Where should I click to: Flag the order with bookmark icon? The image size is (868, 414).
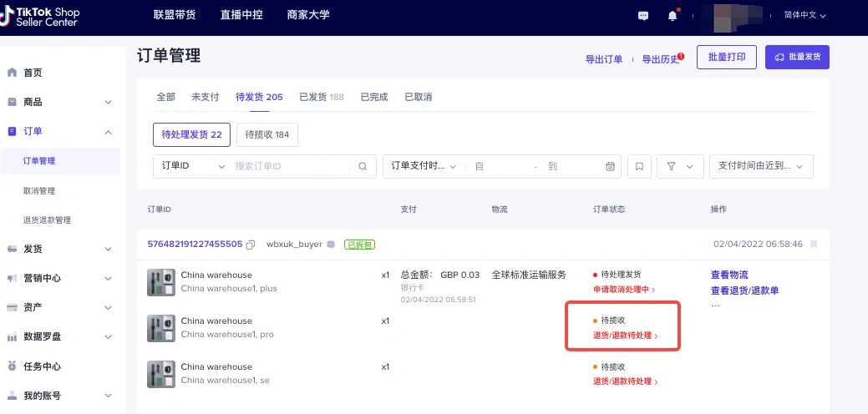[x=814, y=245]
